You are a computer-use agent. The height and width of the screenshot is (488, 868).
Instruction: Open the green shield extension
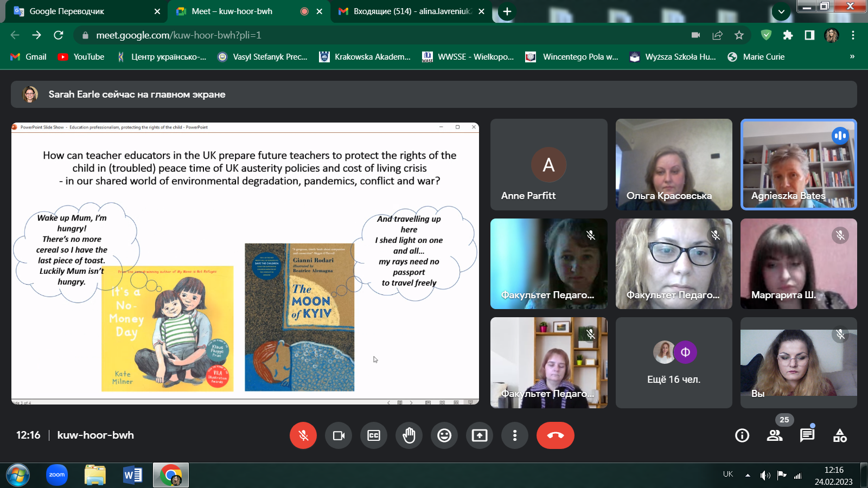click(766, 35)
